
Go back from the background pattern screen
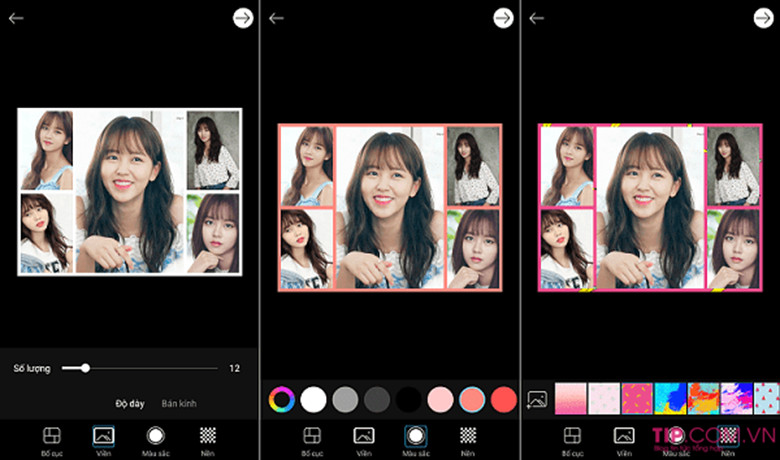537,18
